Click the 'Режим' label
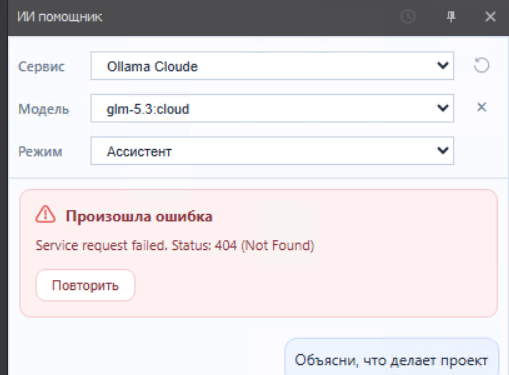Screen dimensions: 509x375 tap(40, 152)
